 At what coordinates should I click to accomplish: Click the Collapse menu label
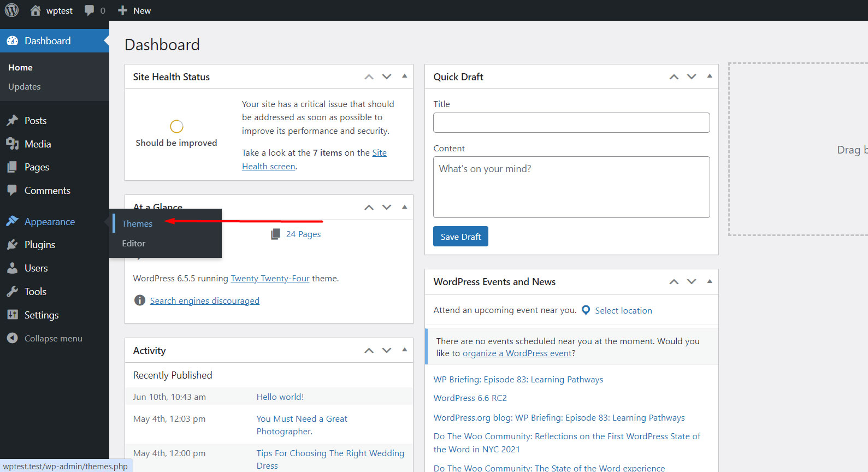(54, 338)
